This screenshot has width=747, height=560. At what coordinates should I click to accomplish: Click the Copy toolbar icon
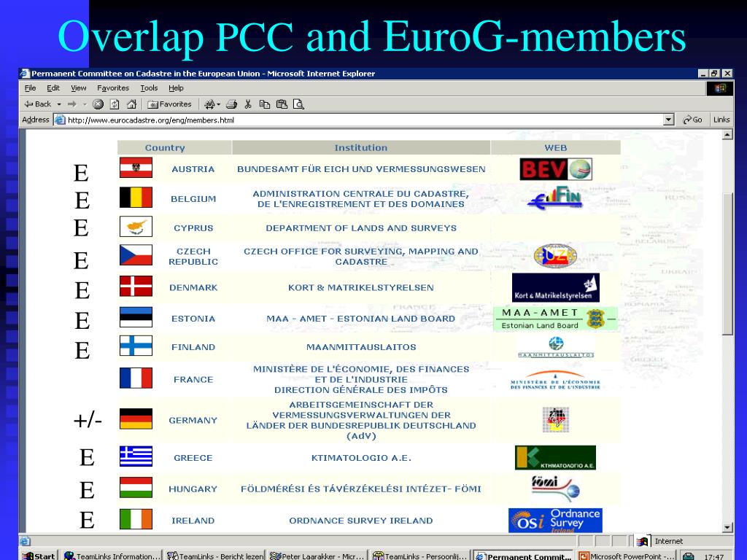coord(264,104)
